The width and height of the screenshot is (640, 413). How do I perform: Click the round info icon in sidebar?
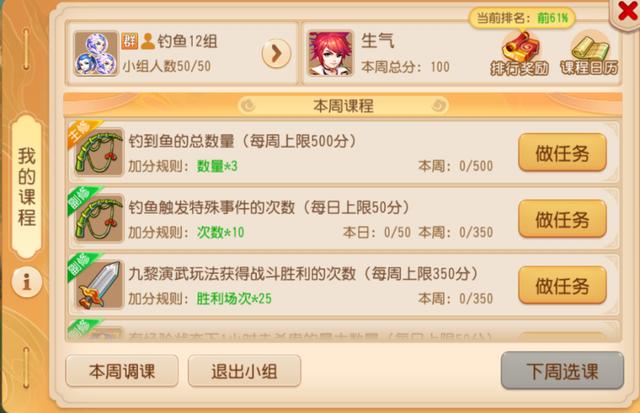[x=27, y=282]
